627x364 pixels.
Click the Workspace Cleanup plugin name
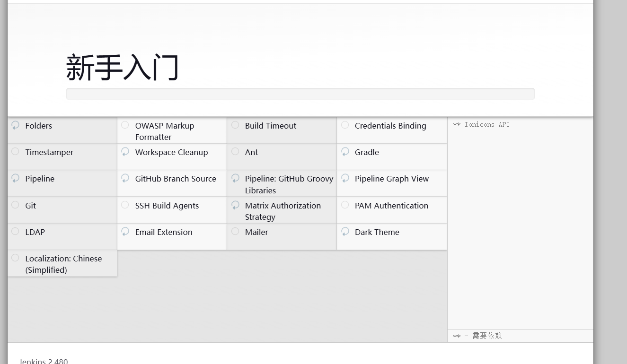point(171,152)
